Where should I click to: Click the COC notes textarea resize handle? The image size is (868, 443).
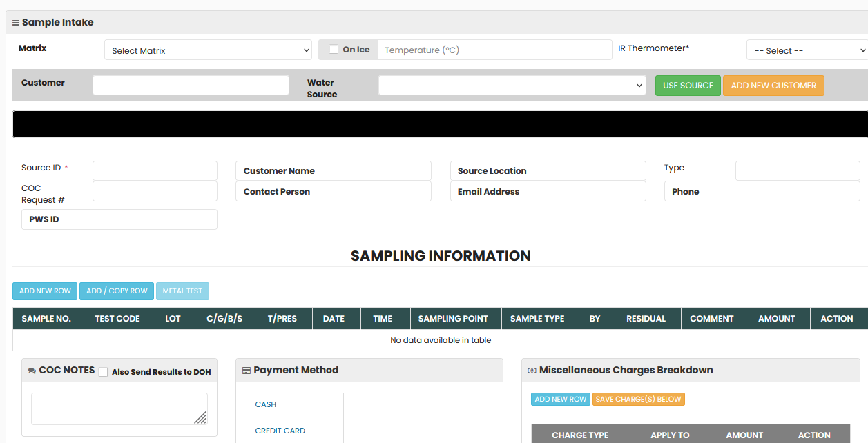tap(200, 417)
